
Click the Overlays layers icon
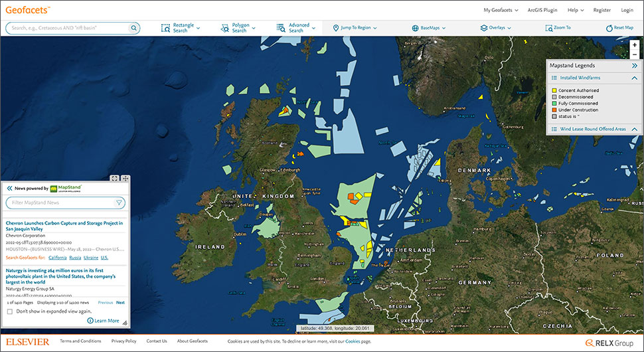coord(484,28)
